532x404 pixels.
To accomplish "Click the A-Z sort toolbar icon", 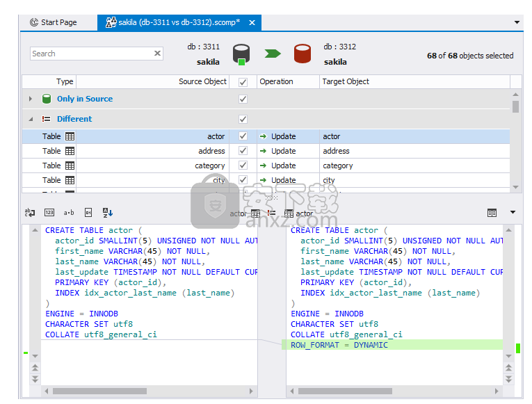I will point(108,213).
